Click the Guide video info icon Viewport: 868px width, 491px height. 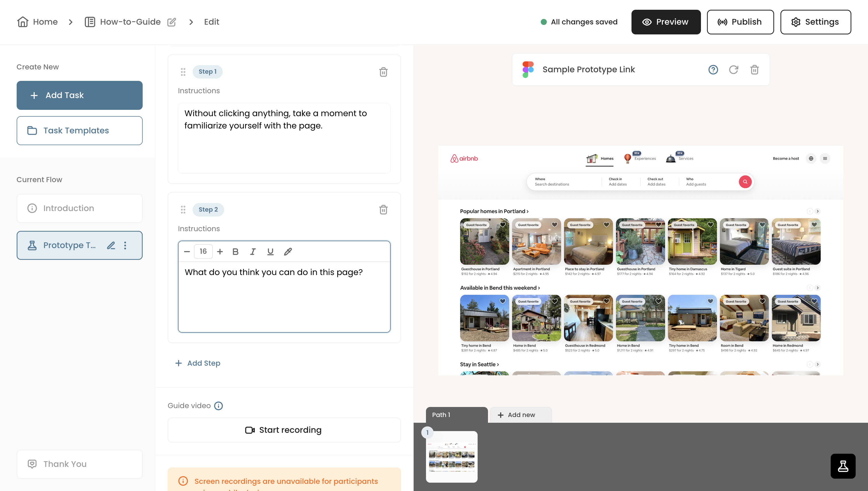219,406
